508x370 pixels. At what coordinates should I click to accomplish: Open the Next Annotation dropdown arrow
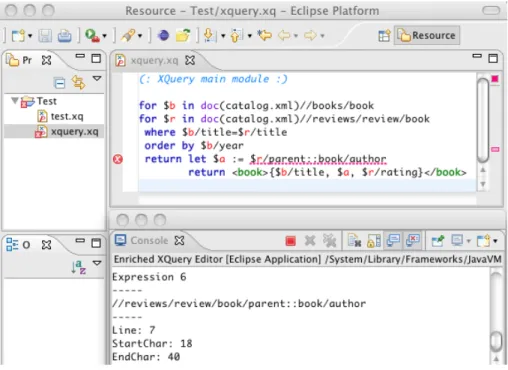tap(223, 36)
